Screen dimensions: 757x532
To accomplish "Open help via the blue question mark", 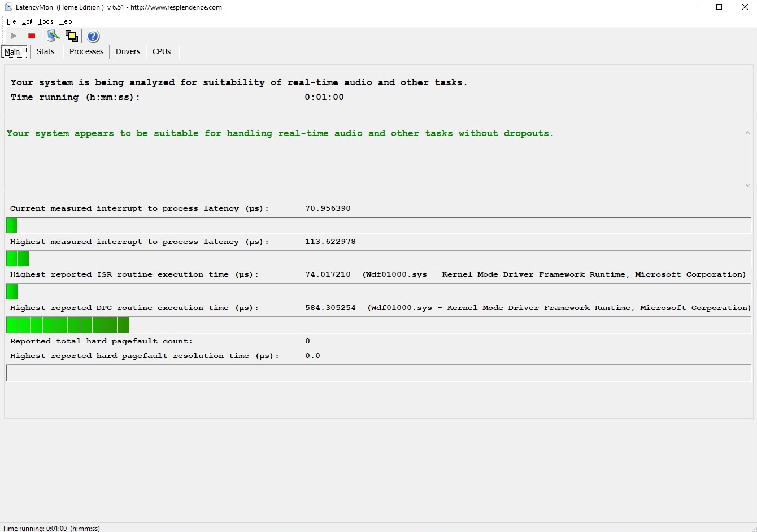I will pos(93,36).
